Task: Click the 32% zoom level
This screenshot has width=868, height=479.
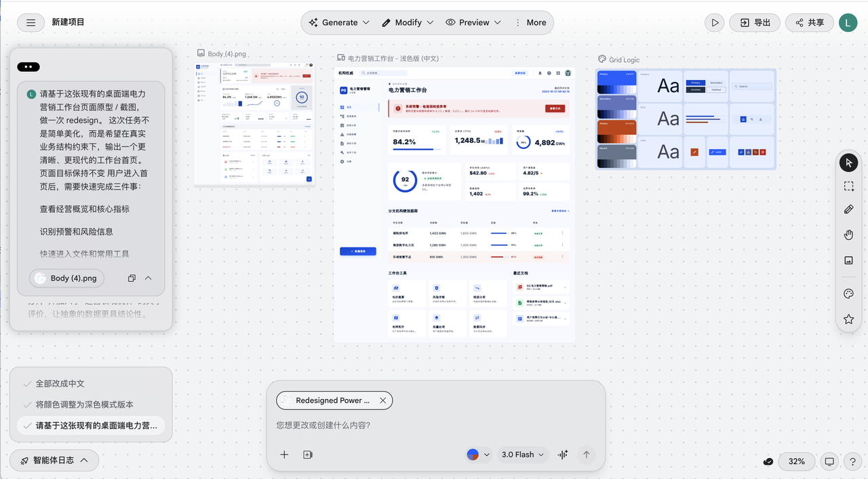Action: coord(797,461)
